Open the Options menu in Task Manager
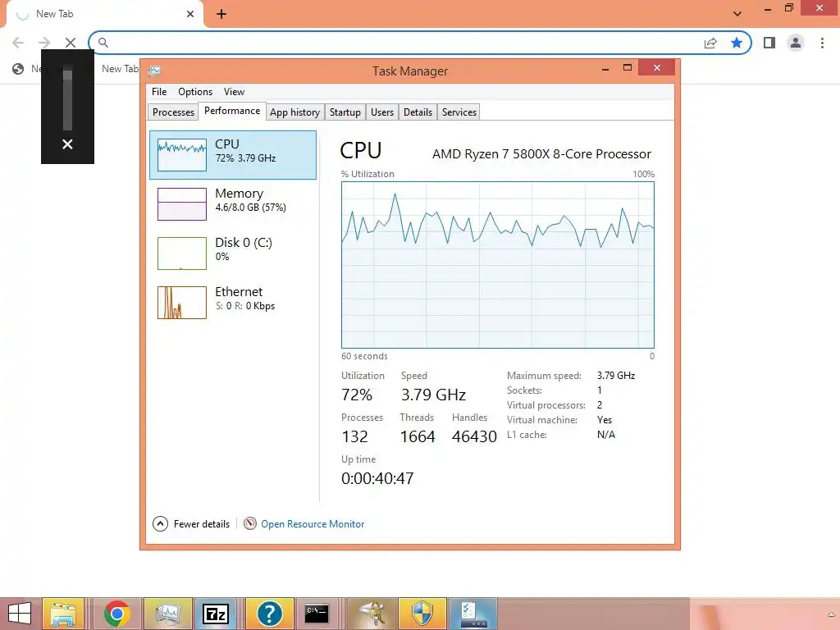Image resolution: width=840 pixels, height=630 pixels. tap(195, 92)
